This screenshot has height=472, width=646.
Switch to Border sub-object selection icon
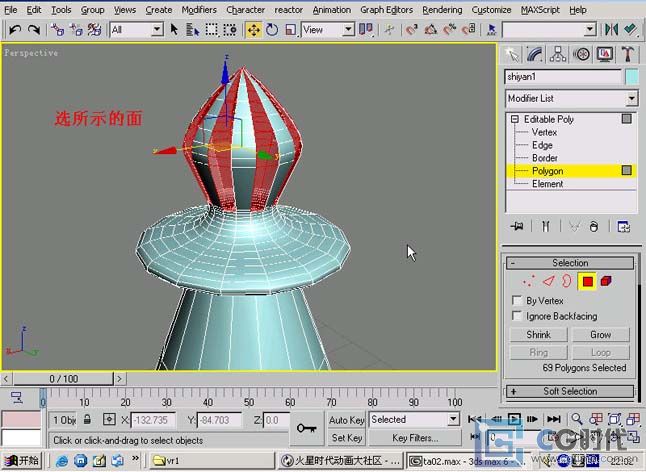(567, 281)
